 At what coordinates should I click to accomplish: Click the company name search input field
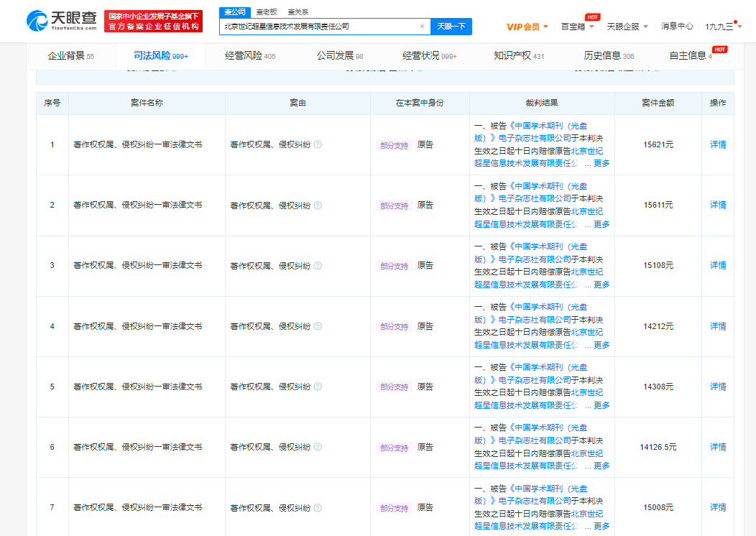coord(320,27)
